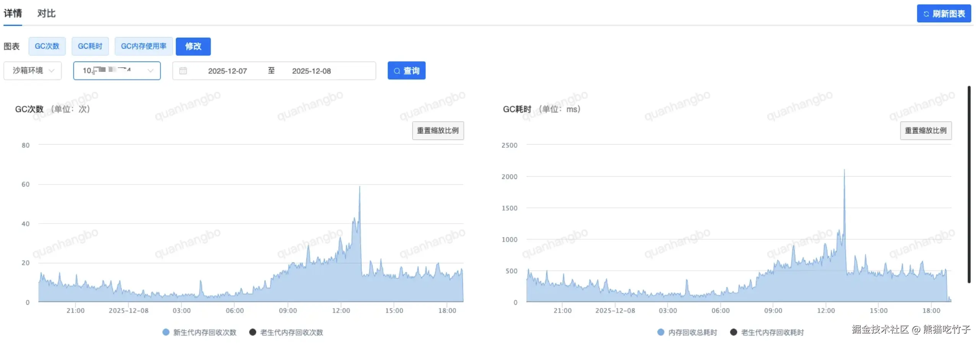This screenshot has width=980, height=344.
Task: Click the 图表 label
Action: tap(11, 47)
